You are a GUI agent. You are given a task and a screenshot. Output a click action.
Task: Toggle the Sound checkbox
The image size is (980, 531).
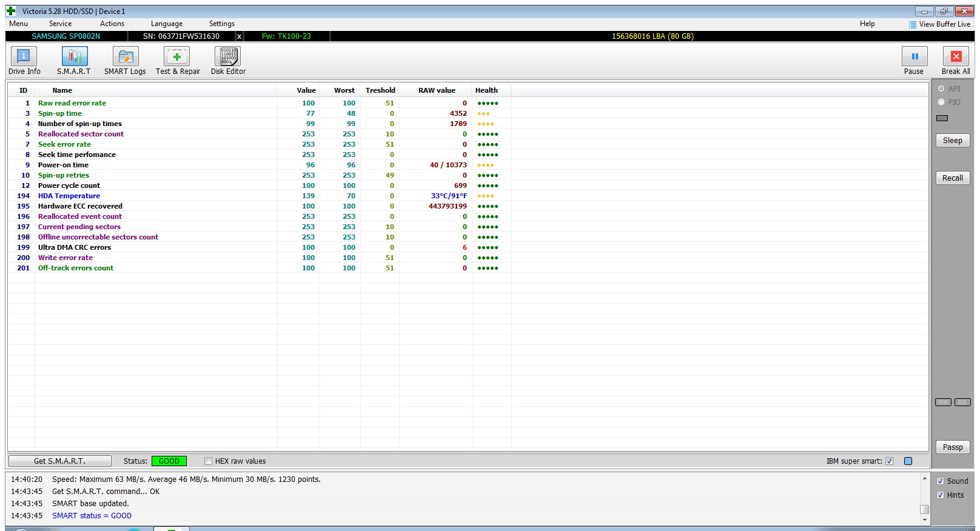click(x=940, y=481)
